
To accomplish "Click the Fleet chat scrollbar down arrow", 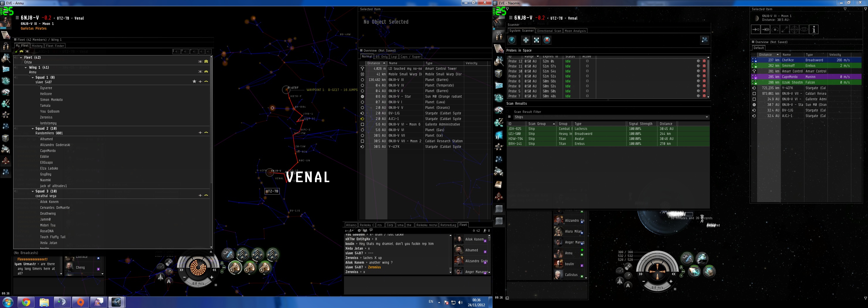I will point(450,272).
